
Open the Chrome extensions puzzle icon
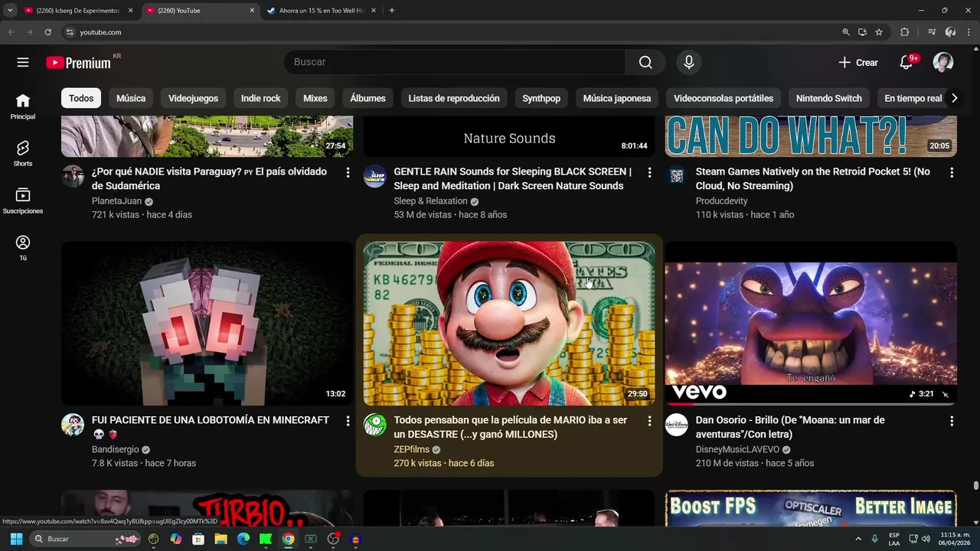(905, 32)
